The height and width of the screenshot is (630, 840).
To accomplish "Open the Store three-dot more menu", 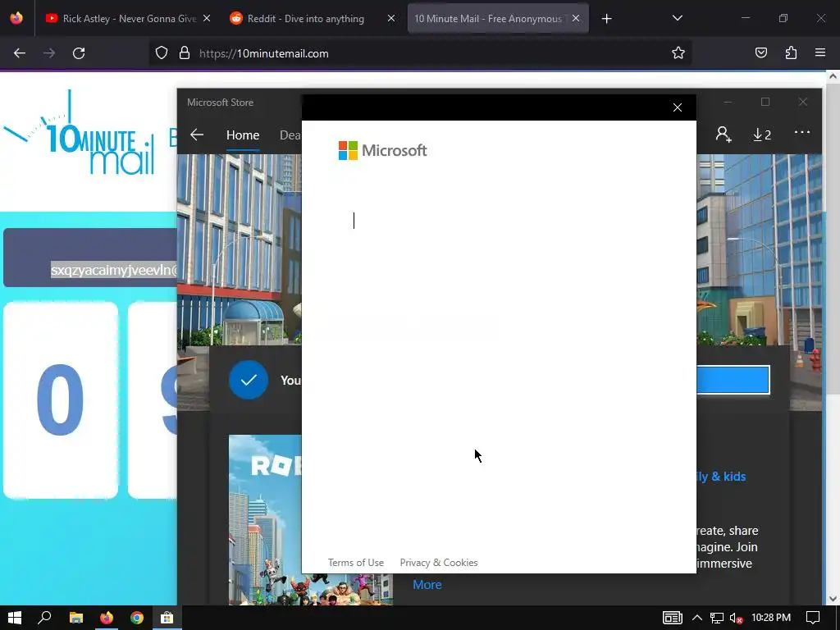I will pyautogui.click(x=801, y=132).
